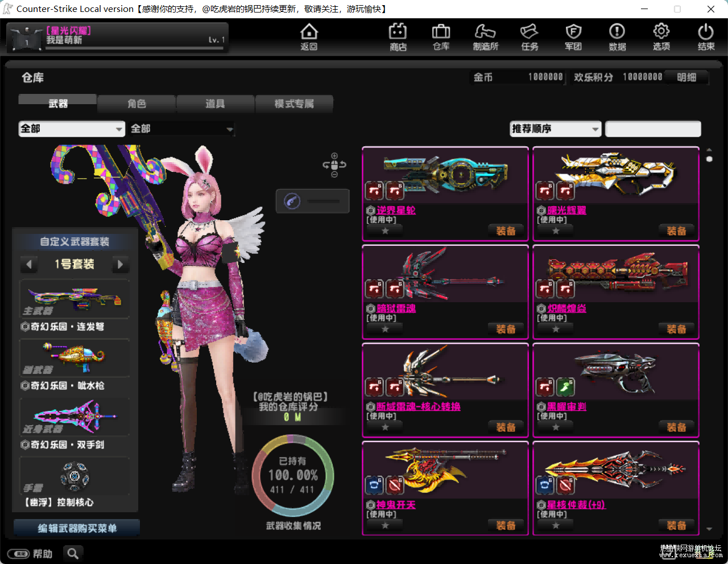
Task: Switch to previous weapon set with left arrow
Action: click(29, 264)
